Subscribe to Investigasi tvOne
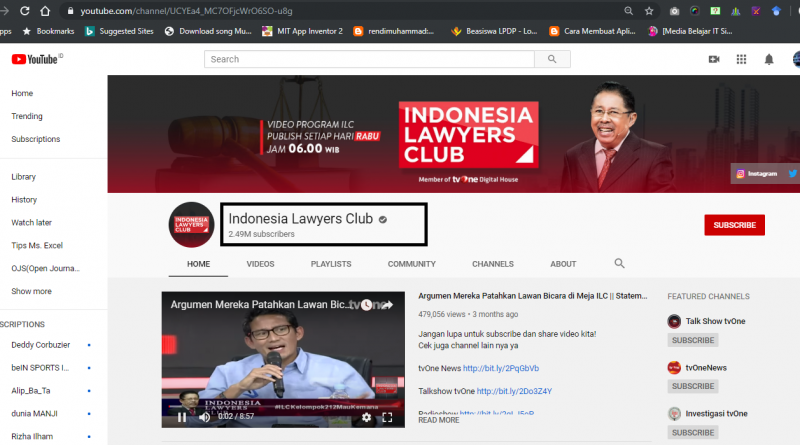The width and height of the screenshot is (800, 445). coord(693,432)
